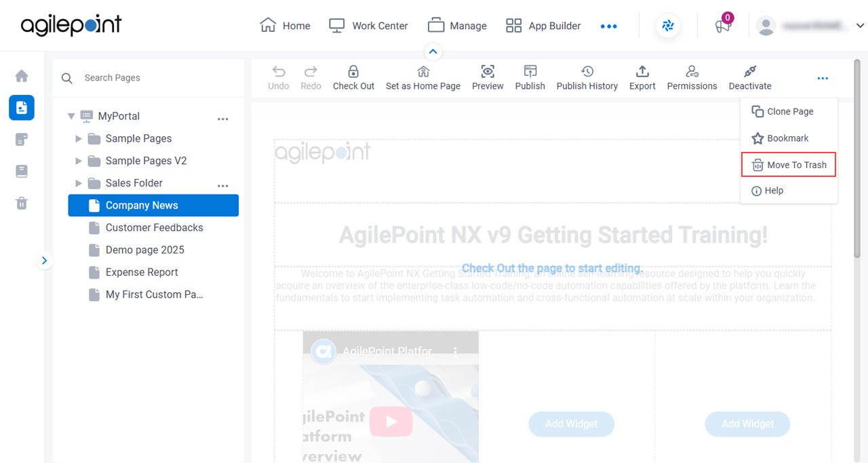Click the rightmost Add Widget button
Viewport: 868px width, 463px height.
pyautogui.click(x=748, y=424)
